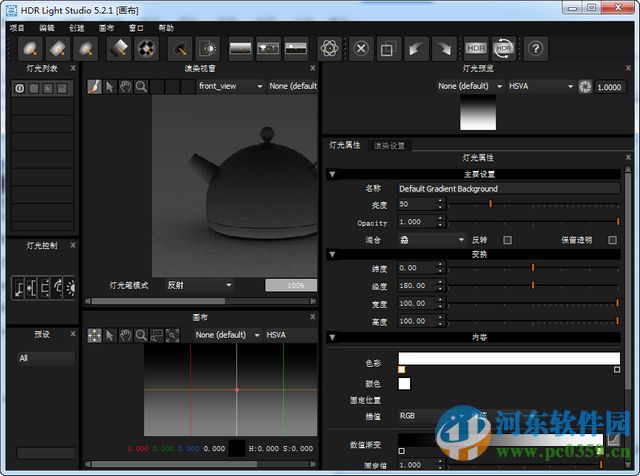Select the arrow tool in render view

point(110,87)
